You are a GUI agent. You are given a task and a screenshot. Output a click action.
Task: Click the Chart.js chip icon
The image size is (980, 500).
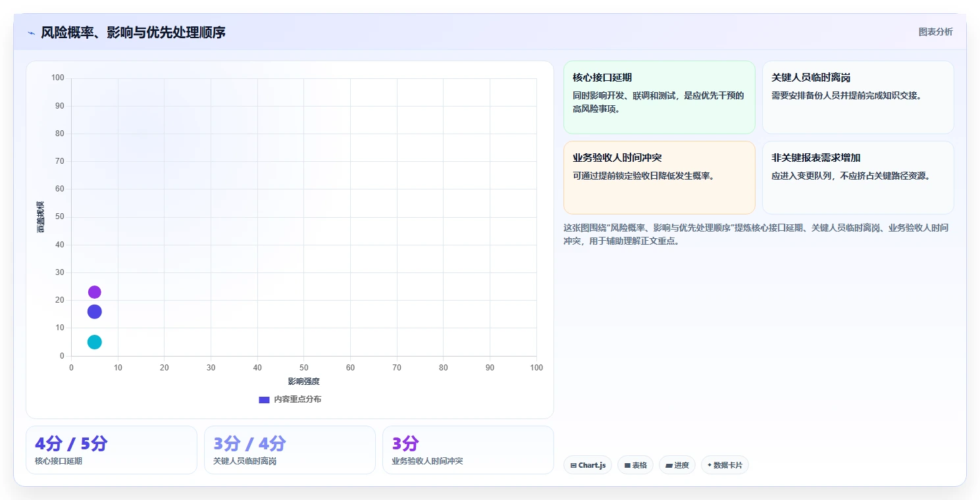tap(573, 465)
